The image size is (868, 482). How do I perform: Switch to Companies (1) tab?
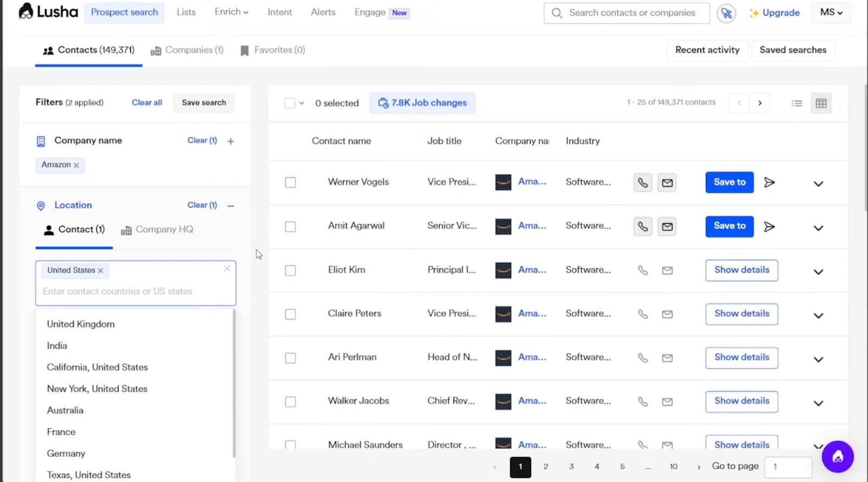click(x=187, y=50)
